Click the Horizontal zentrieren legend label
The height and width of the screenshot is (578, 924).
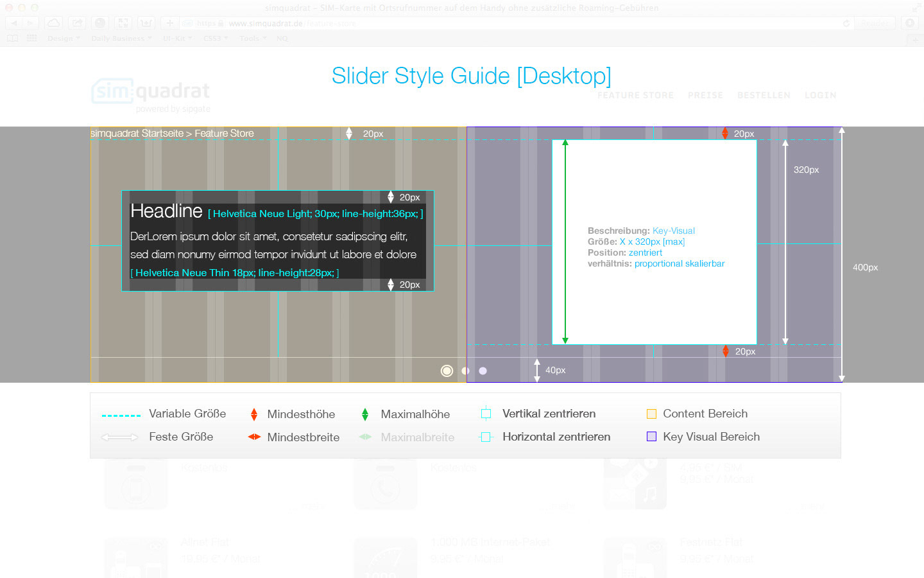pyautogui.click(x=556, y=437)
